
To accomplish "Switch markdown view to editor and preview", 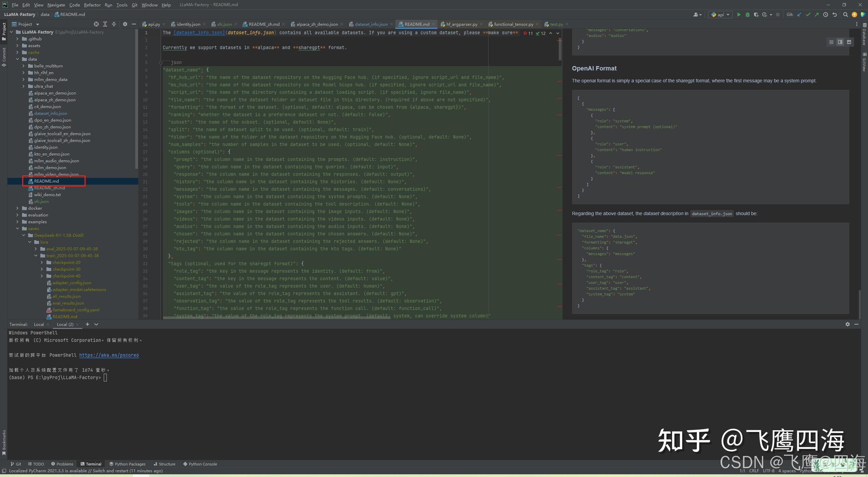I will [x=840, y=42].
